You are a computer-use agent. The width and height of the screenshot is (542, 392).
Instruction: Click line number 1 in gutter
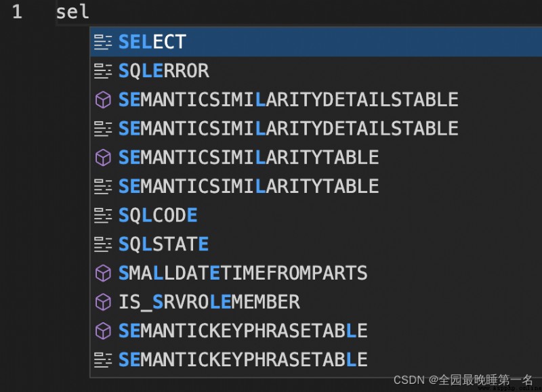(x=17, y=12)
